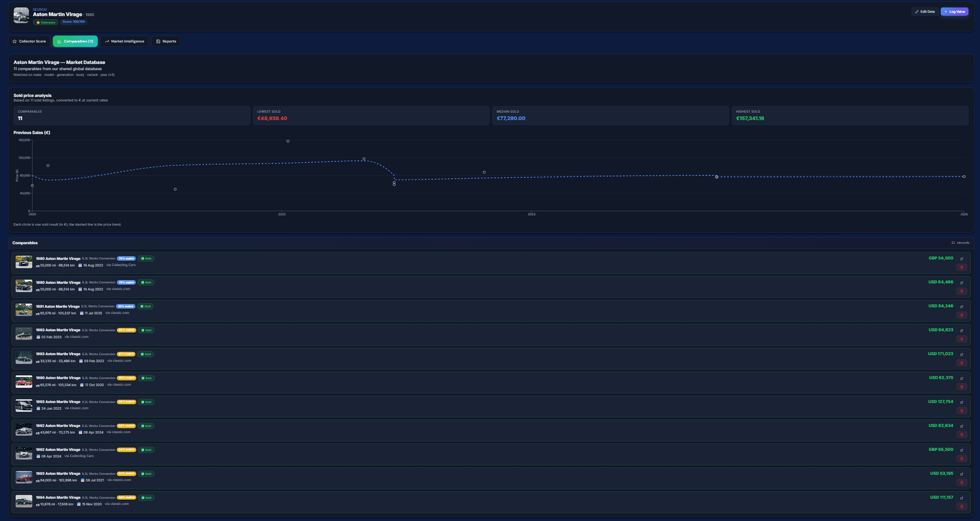Click the Log Value button
Screen dimensions: 980x521
coord(954,11)
